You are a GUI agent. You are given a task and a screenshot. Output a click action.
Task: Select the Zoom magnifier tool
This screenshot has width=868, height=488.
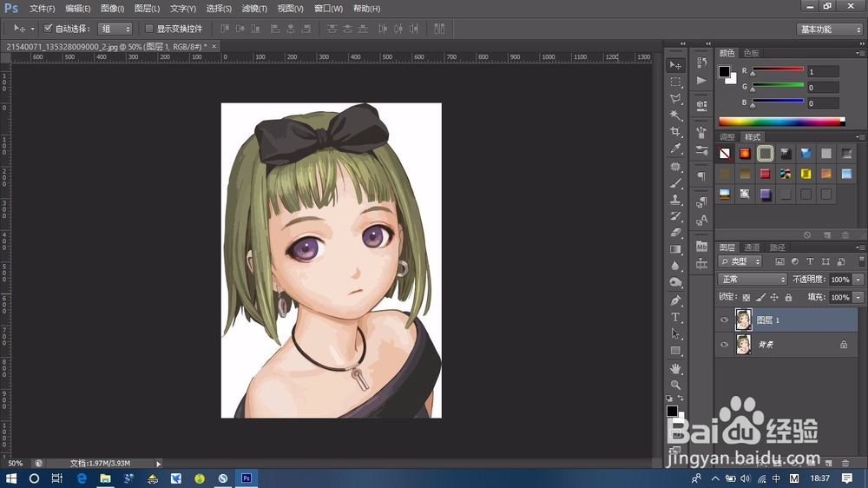(675, 385)
